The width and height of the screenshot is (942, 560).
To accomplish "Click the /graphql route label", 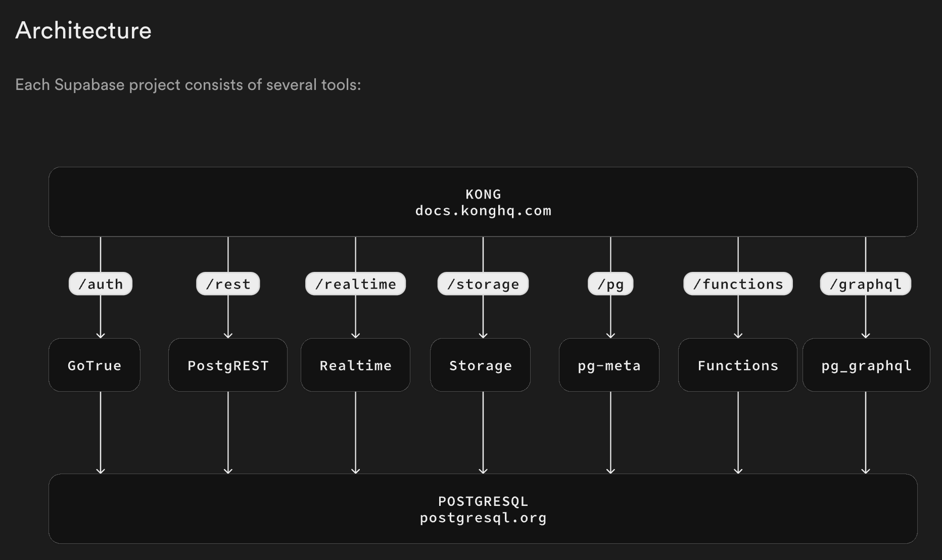I will [865, 284].
